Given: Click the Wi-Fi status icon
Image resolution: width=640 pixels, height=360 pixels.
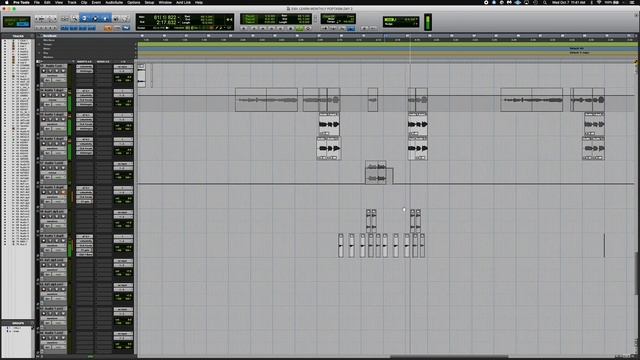Looking at the screenshot, I should [599, 2].
